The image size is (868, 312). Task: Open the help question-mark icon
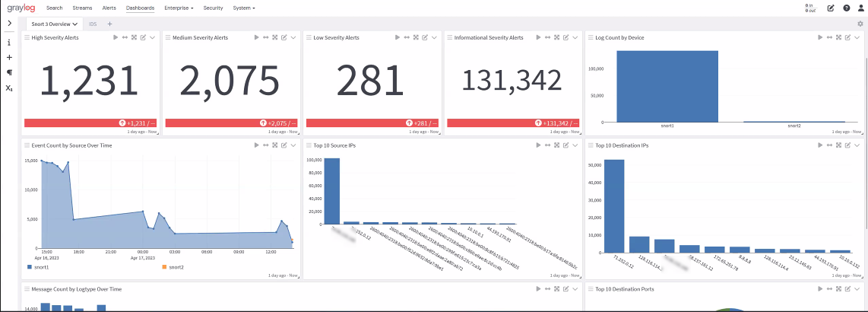point(847,8)
